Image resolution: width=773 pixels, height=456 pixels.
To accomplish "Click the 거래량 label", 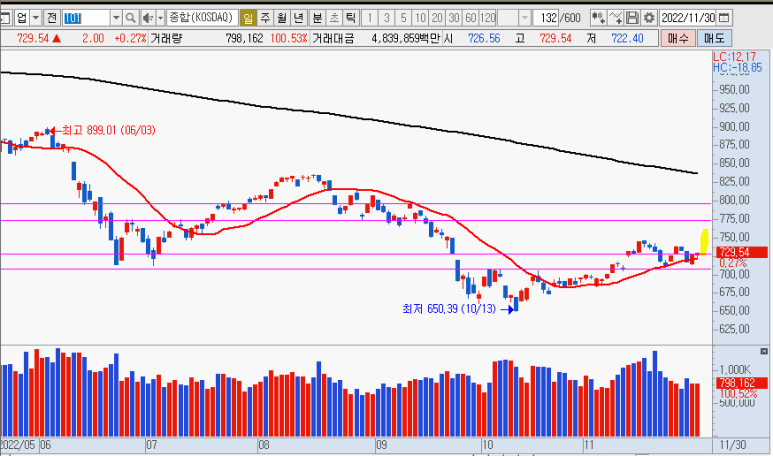I will tap(166, 38).
